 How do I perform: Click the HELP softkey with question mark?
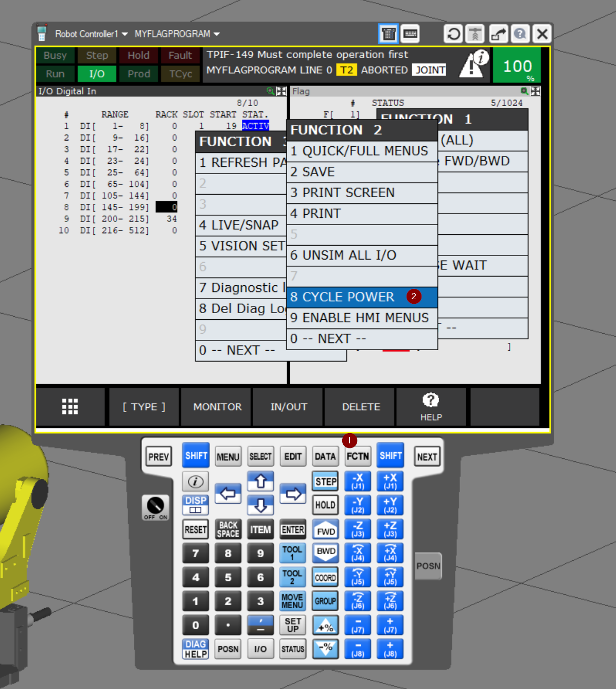(431, 407)
